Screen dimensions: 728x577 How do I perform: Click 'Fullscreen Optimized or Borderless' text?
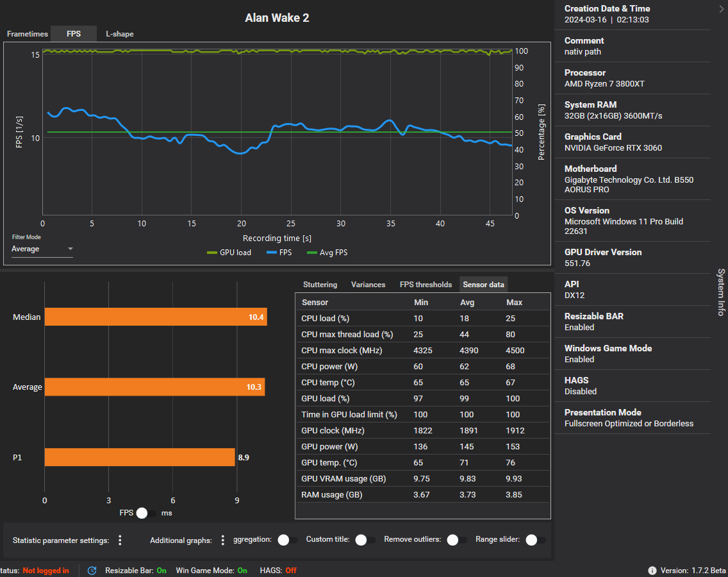coord(629,423)
